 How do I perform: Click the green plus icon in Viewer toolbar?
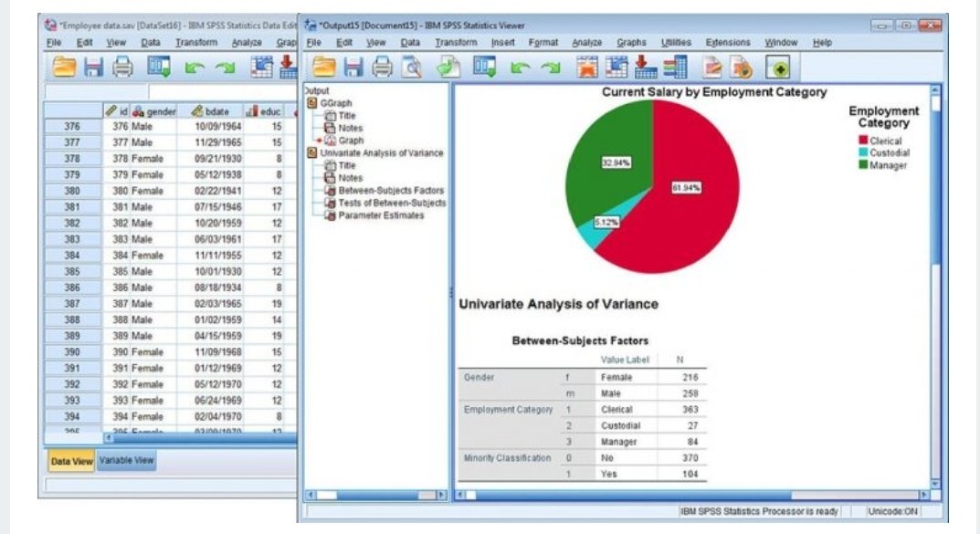(x=778, y=67)
